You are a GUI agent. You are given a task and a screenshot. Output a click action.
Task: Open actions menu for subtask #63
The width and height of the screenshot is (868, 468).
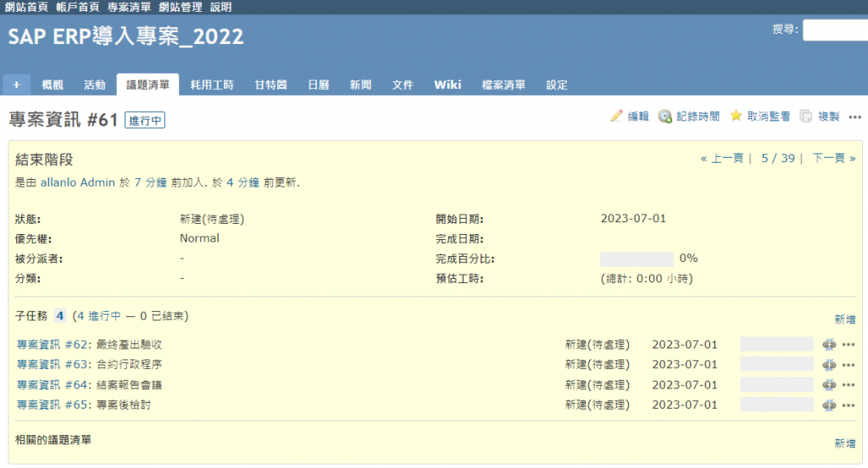pyautogui.click(x=848, y=365)
